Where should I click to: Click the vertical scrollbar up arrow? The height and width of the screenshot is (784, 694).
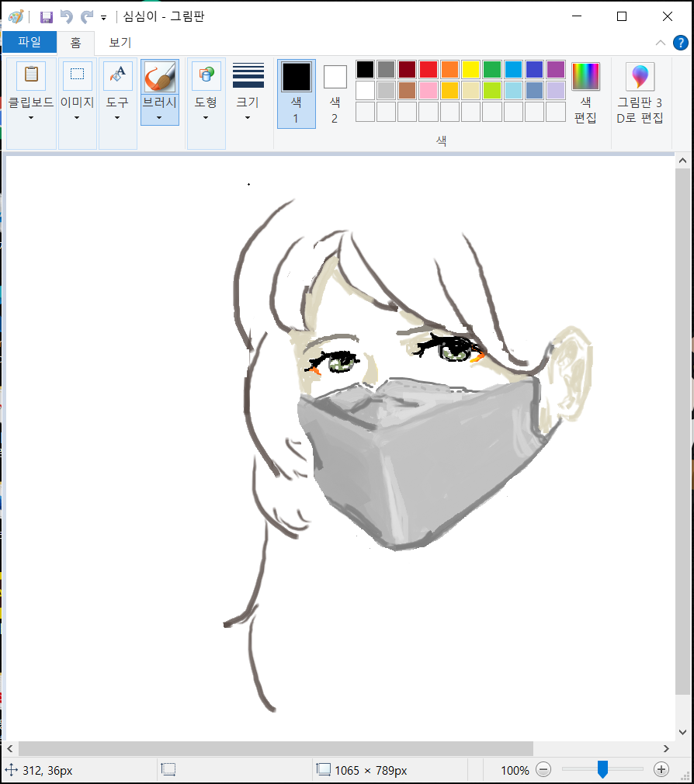coord(682,161)
